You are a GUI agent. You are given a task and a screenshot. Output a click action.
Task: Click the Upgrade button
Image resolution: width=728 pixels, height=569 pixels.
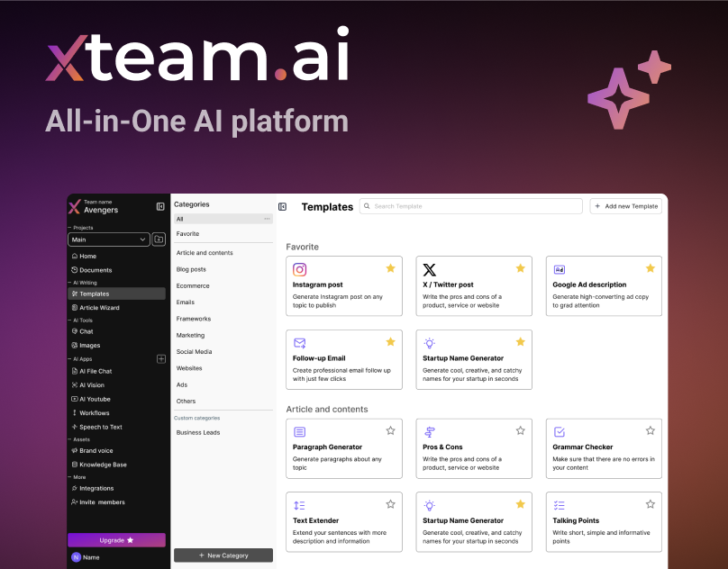click(116, 540)
